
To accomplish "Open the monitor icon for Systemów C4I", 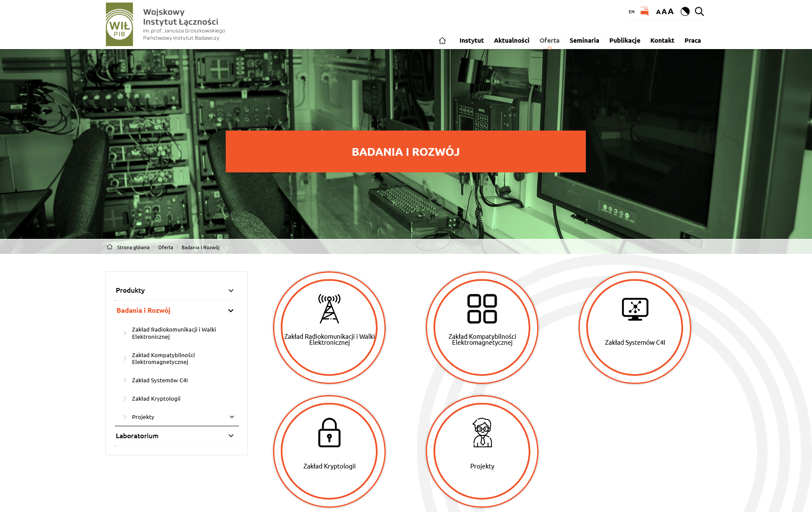I will tap(635, 309).
